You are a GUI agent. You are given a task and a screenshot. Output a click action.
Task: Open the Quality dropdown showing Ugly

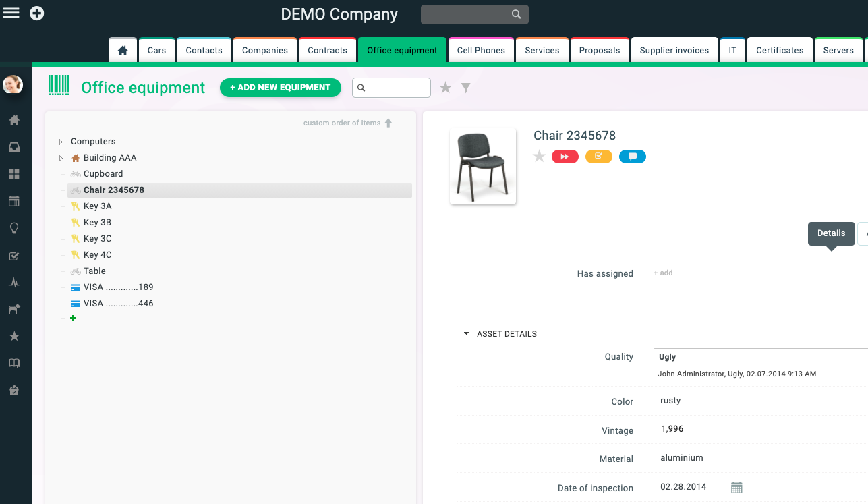[761, 357]
